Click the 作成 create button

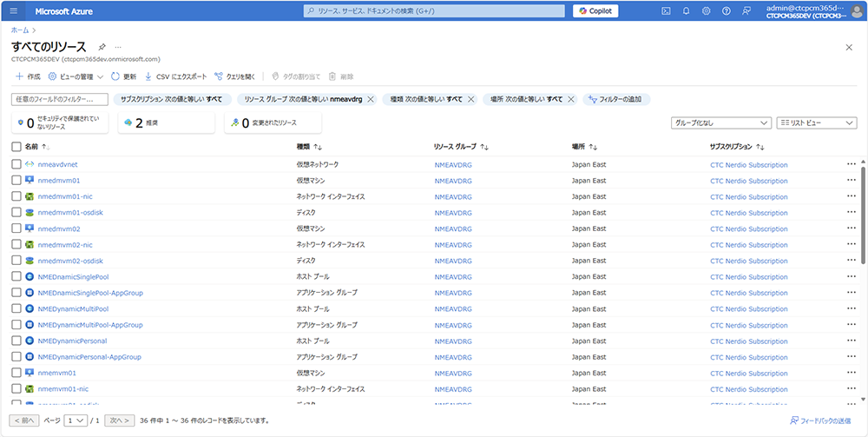tap(28, 76)
